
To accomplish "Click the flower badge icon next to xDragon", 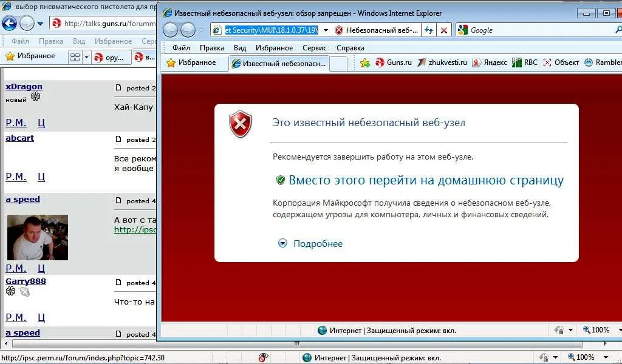I will [36, 96].
